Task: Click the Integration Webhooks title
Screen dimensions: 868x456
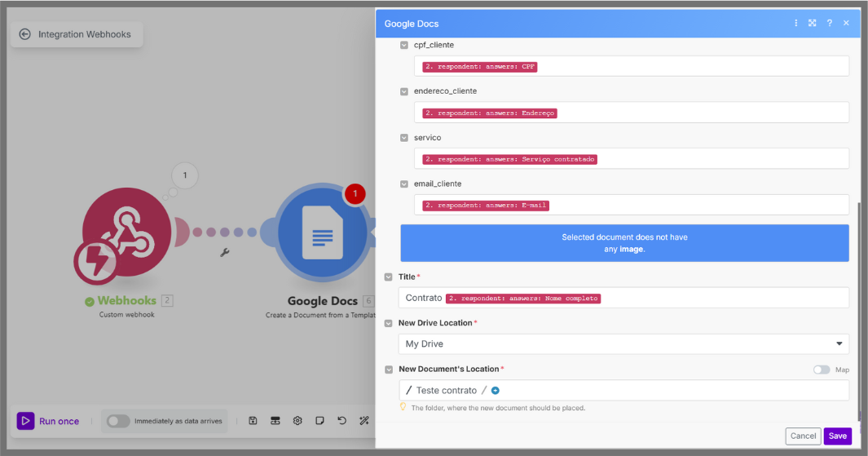Action: pyautogui.click(x=85, y=34)
